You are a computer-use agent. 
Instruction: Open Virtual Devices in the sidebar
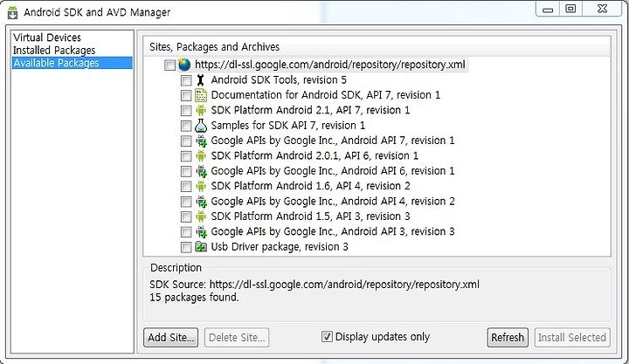coord(47,38)
